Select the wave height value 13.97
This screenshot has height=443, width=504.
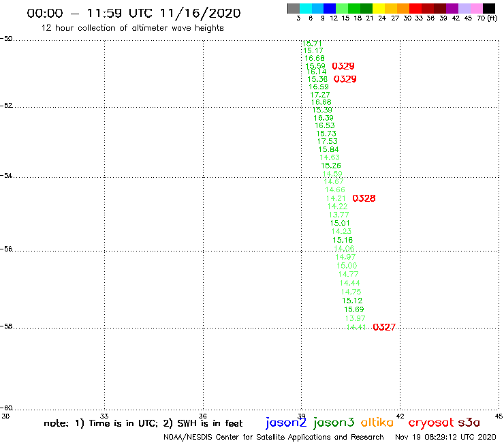[x=355, y=318]
